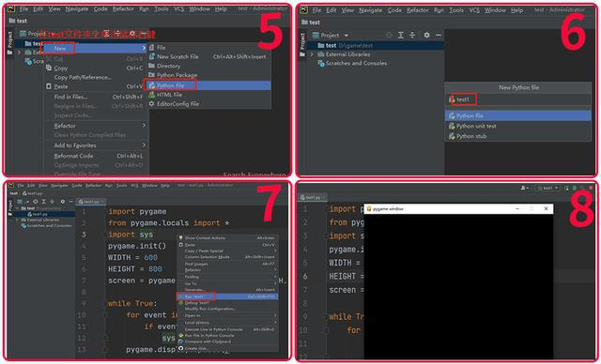Select Python File in screenshot 5 submenu
The image size is (601, 364).
click(208, 85)
